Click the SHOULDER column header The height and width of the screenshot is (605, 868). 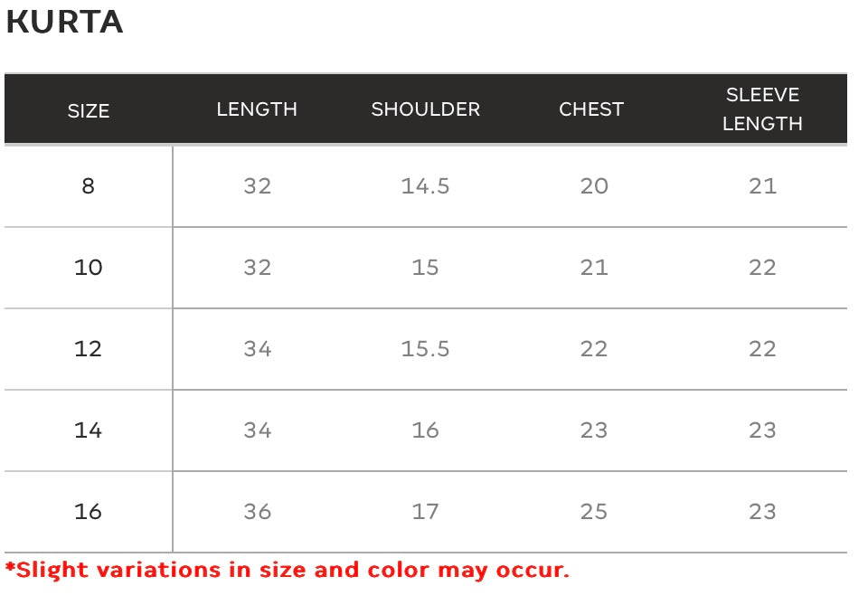(x=425, y=109)
